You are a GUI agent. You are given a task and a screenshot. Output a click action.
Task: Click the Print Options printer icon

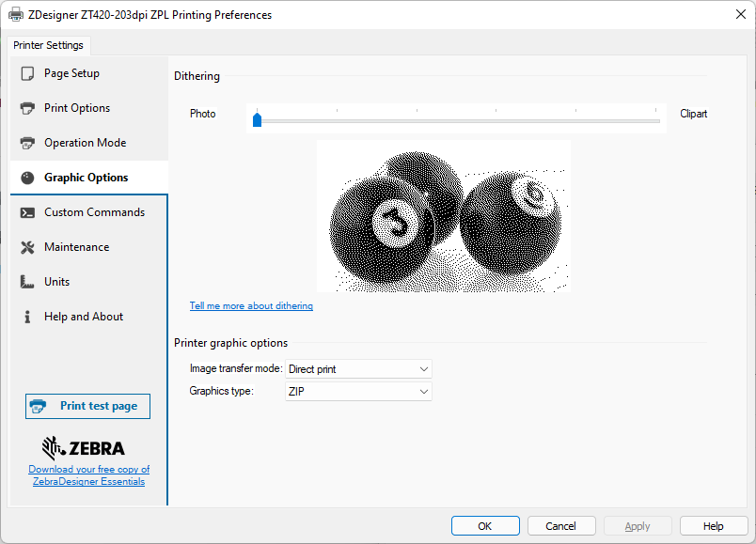click(27, 108)
